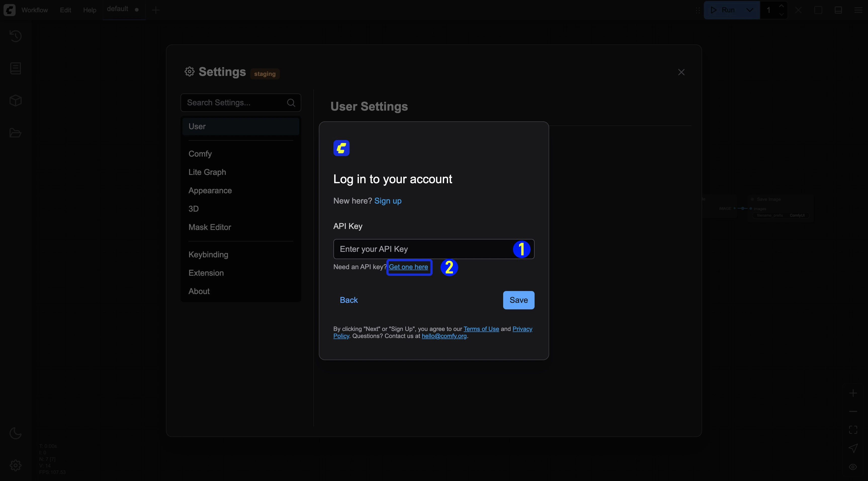
Task: Open the hamburger menu at top right
Action: (x=858, y=10)
